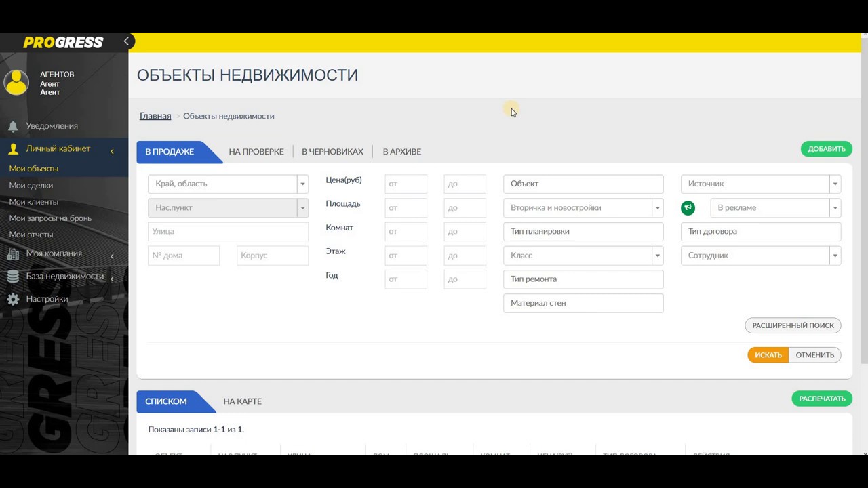This screenshot has width=868, height=488.
Task: Click the Объект input field
Action: point(583,184)
